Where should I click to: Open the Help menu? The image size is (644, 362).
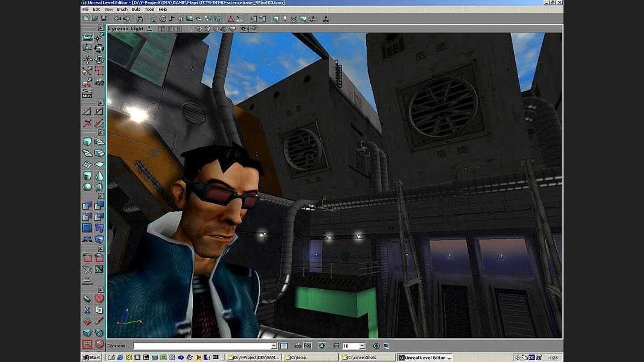pos(163,9)
